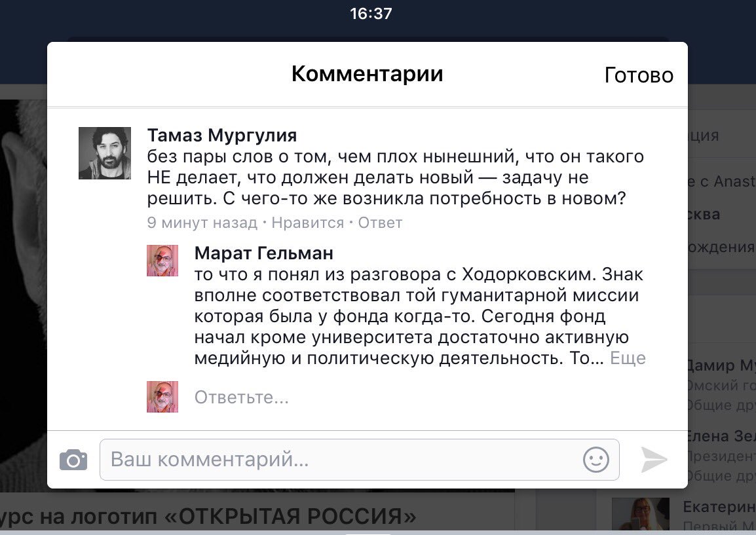View the 9 минут назад timestamp
756x535 pixels.
click(202, 223)
